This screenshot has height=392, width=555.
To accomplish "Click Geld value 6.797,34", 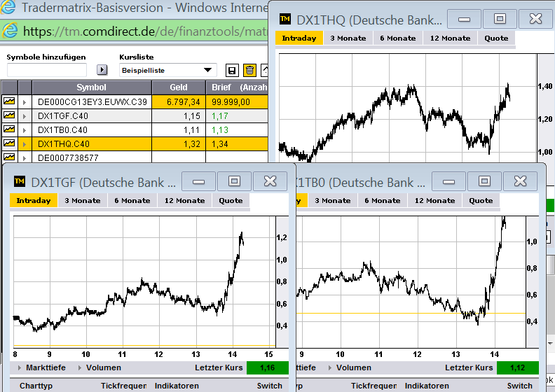I will click(x=179, y=102).
